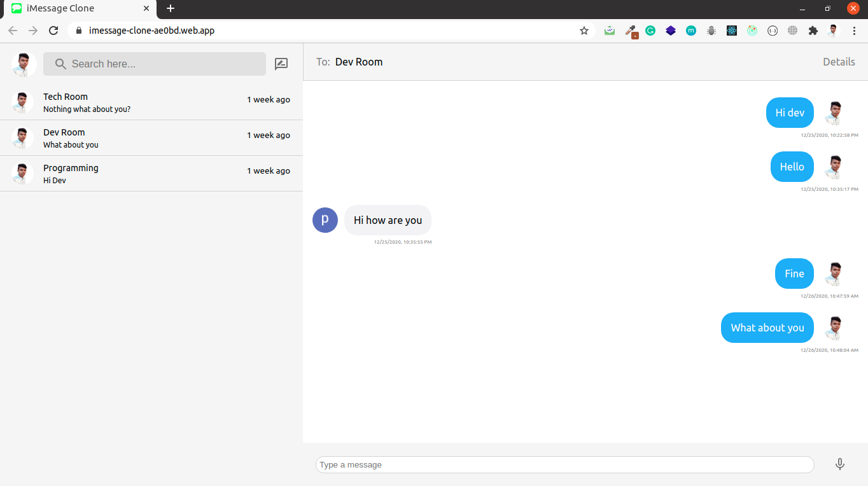Viewport: 868px width, 486px height.
Task: Open the Chrome three-dot menu
Action: (x=854, y=31)
